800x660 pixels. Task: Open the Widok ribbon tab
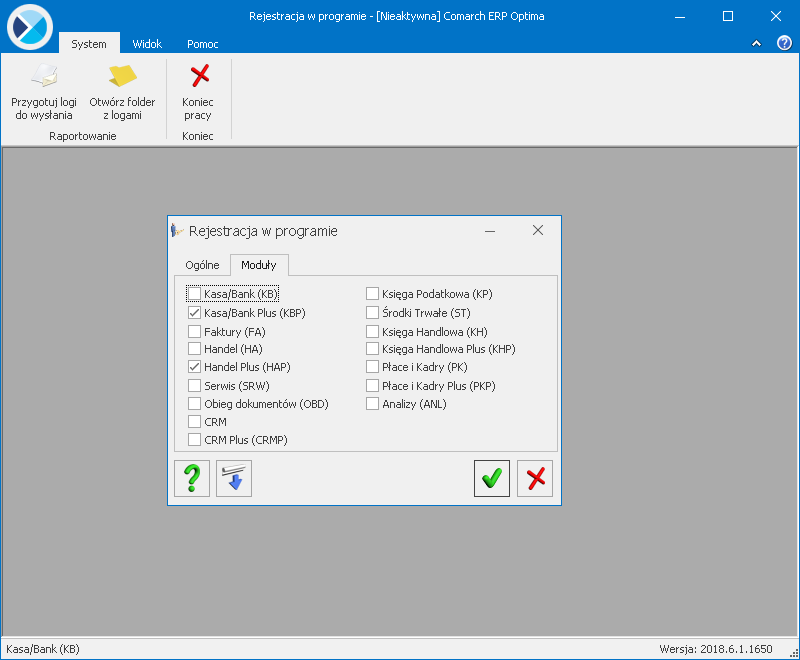(x=147, y=44)
